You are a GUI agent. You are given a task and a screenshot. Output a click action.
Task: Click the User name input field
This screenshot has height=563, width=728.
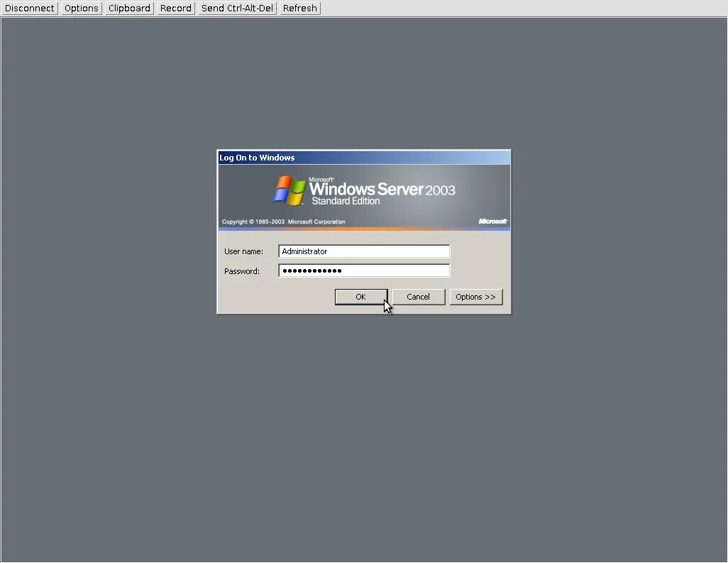point(364,251)
